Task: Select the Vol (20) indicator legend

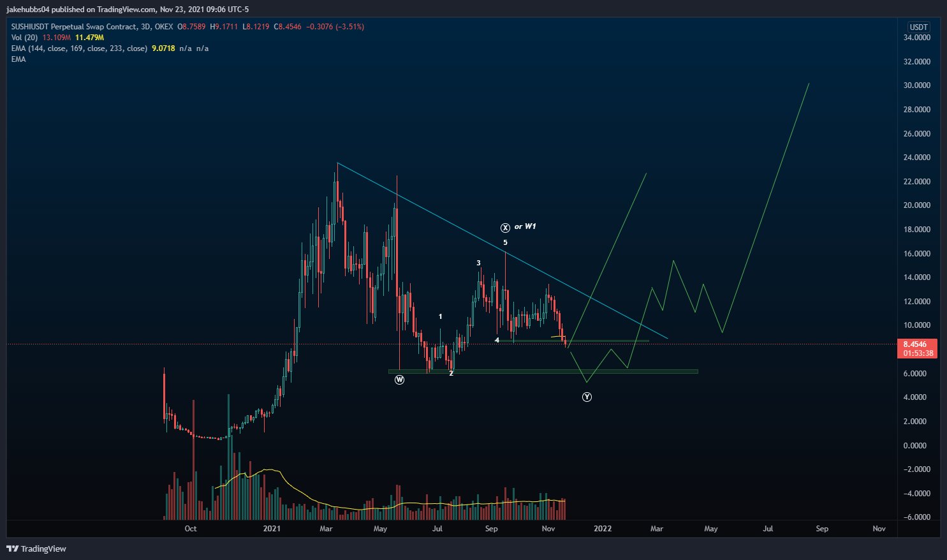Action: point(25,38)
